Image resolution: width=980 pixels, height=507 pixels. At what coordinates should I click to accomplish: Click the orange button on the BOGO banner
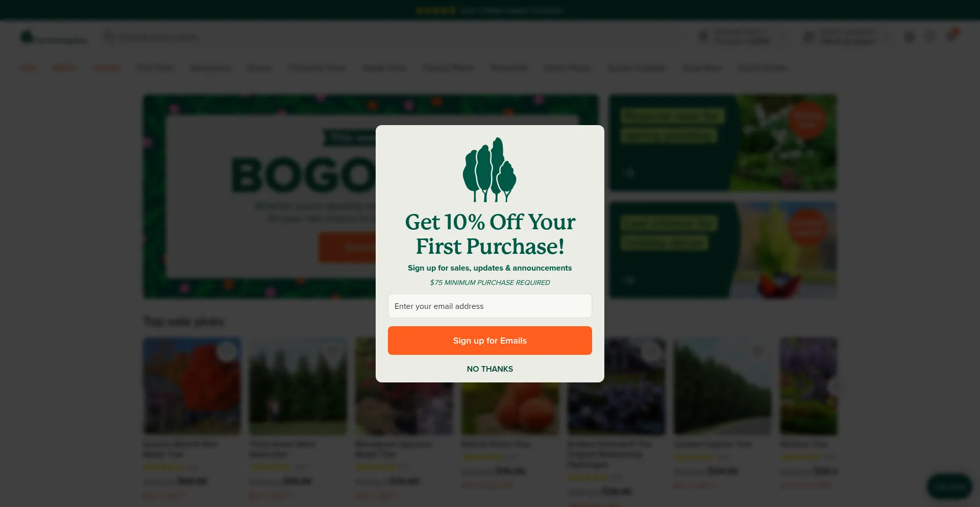pos(348,248)
